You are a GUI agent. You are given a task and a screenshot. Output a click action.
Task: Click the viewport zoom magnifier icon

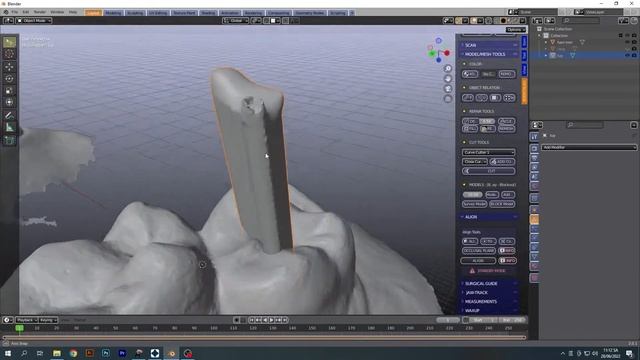(448, 69)
